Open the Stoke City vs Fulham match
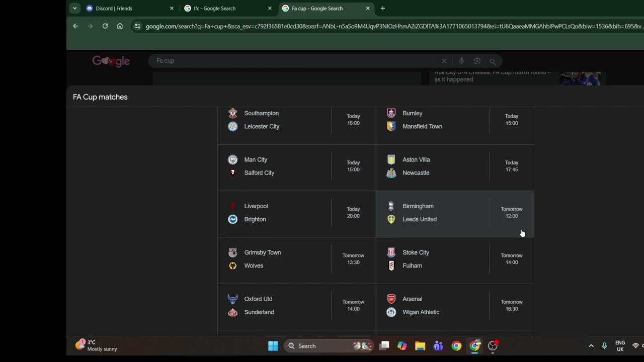The image size is (644, 362). (455, 260)
